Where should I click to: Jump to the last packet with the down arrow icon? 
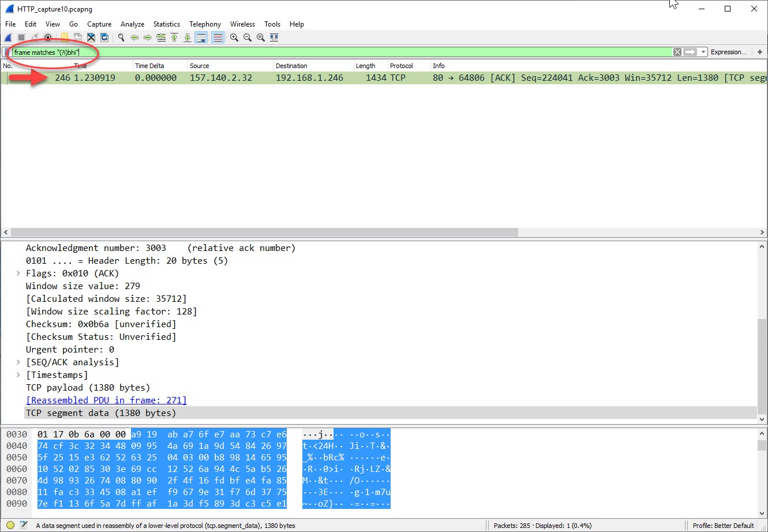[188, 38]
